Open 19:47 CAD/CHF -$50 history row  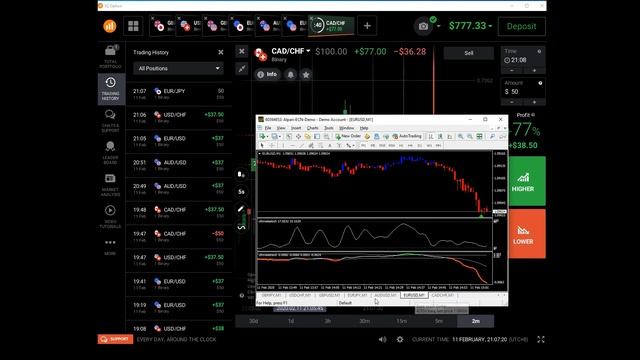pos(178,236)
